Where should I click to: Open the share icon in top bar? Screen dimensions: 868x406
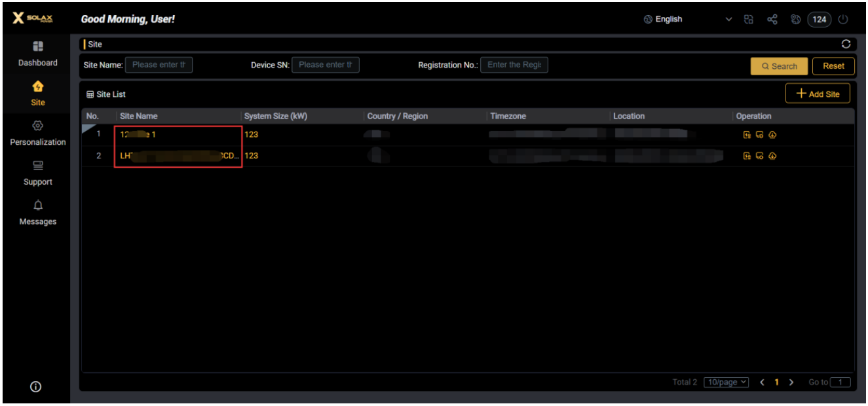pos(772,20)
